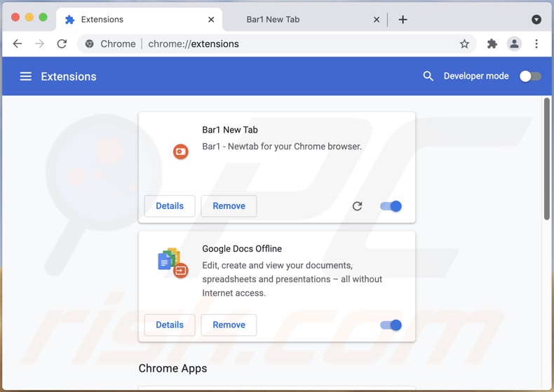The width and height of the screenshot is (554, 392).
Task: Click the Google Docs Offline extension icon
Action: tap(173, 263)
